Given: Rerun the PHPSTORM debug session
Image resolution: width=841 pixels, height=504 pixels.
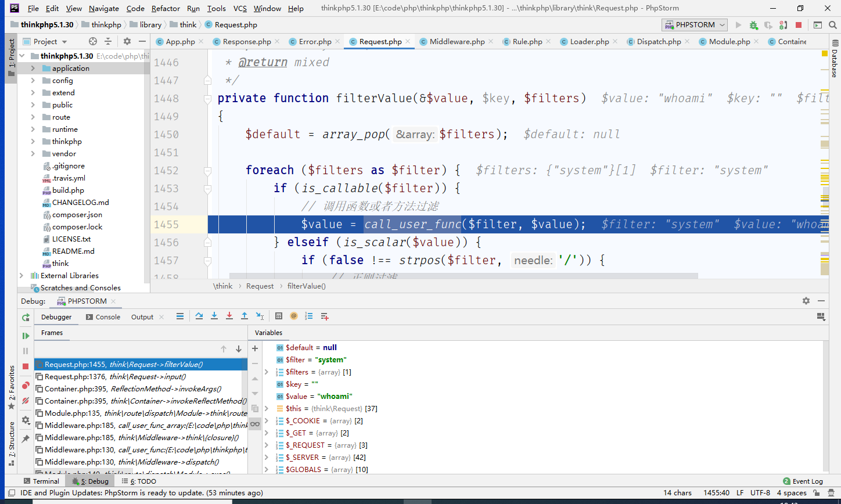Looking at the screenshot, I should click(26, 317).
